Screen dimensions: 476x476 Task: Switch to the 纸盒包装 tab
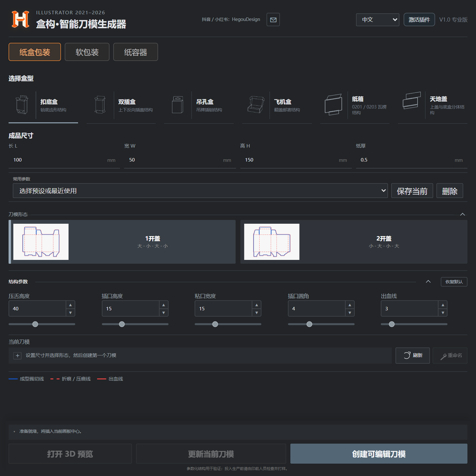coord(35,52)
